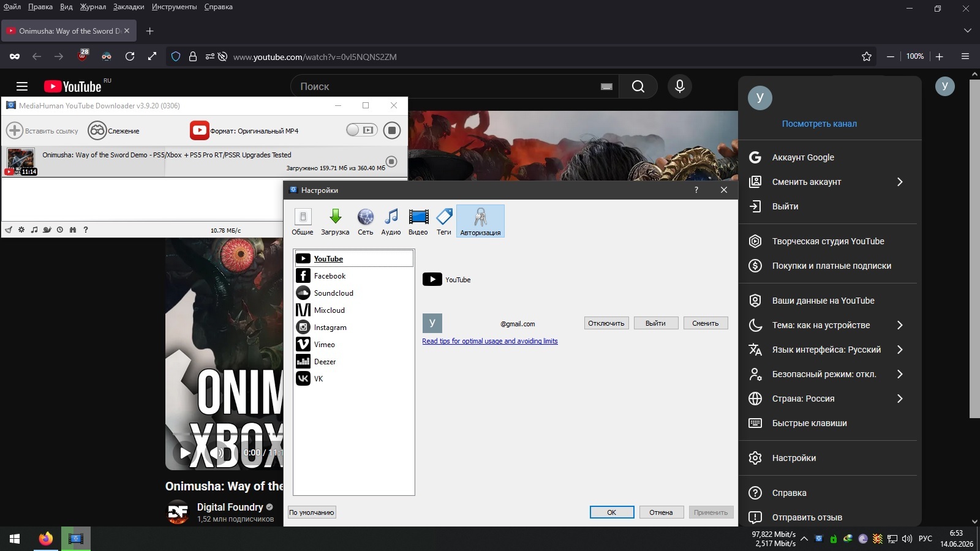This screenshot has height=551, width=980.
Task: Select Vimeo in the services list
Action: click(x=354, y=345)
